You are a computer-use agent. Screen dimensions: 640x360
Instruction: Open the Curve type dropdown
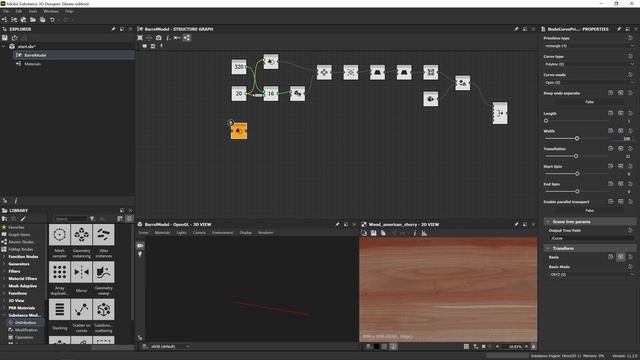pos(589,64)
